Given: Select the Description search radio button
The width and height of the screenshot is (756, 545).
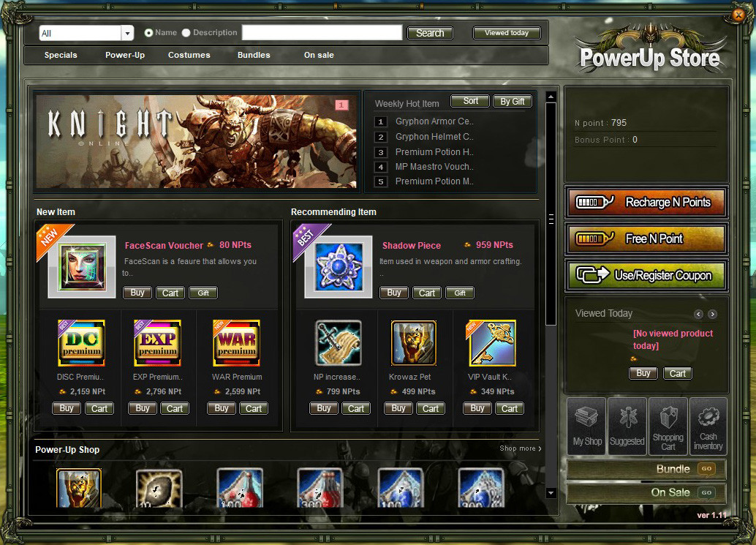Looking at the screenshot, I should [186, 33].
